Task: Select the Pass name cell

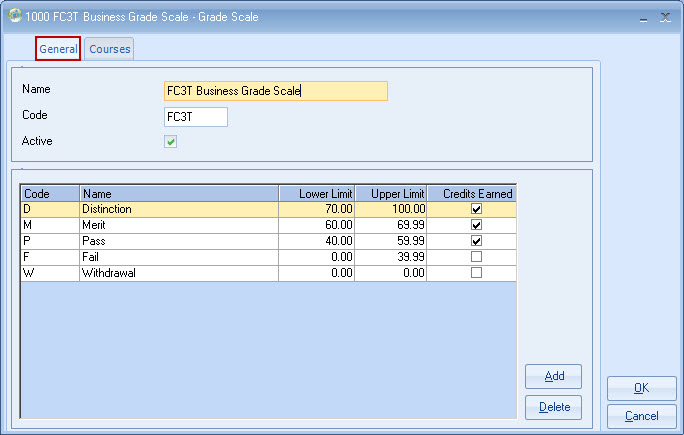Action: click(179, 241)
